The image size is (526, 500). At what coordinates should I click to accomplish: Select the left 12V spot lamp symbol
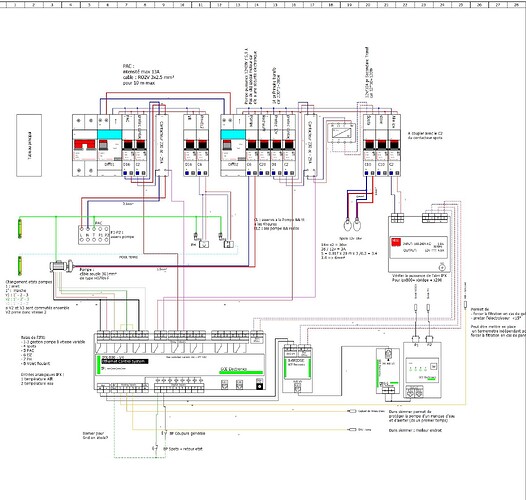[x=348, y=224]
